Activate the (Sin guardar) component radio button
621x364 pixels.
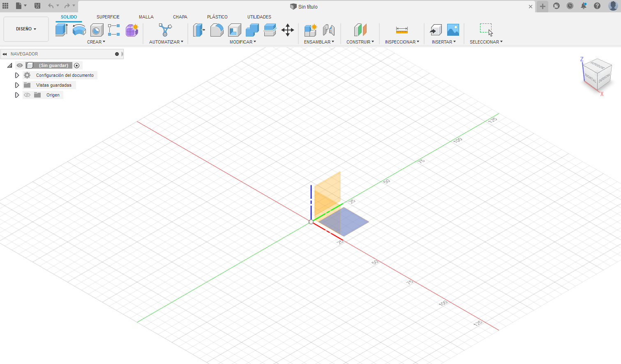[77, 65]
